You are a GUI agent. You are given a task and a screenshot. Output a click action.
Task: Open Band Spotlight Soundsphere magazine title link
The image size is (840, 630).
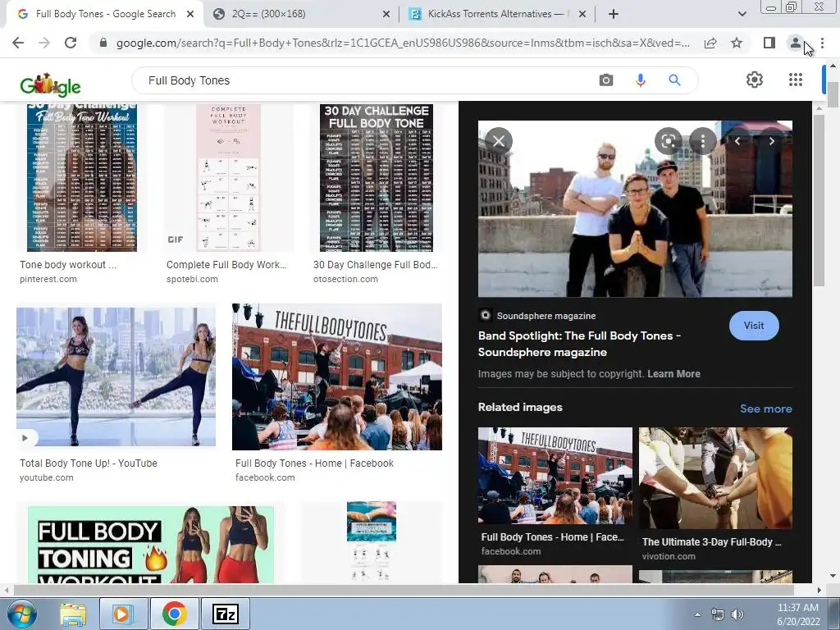[x=579, y=344]
